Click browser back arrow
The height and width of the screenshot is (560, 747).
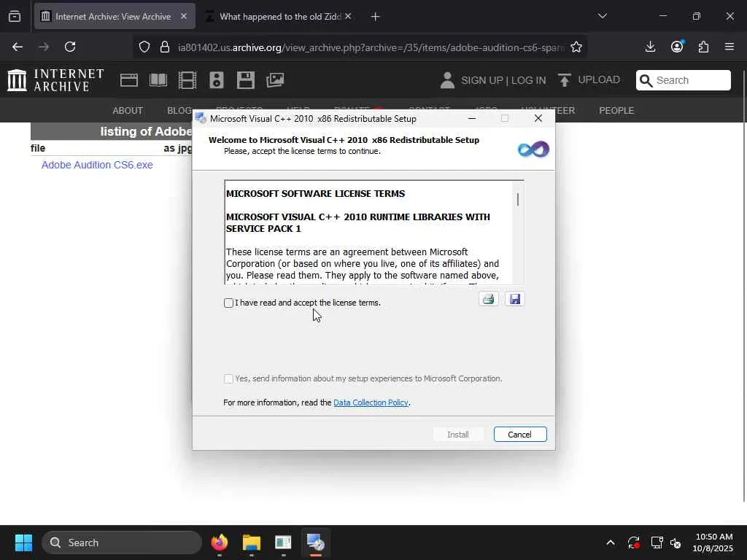[x=18, y=47]
